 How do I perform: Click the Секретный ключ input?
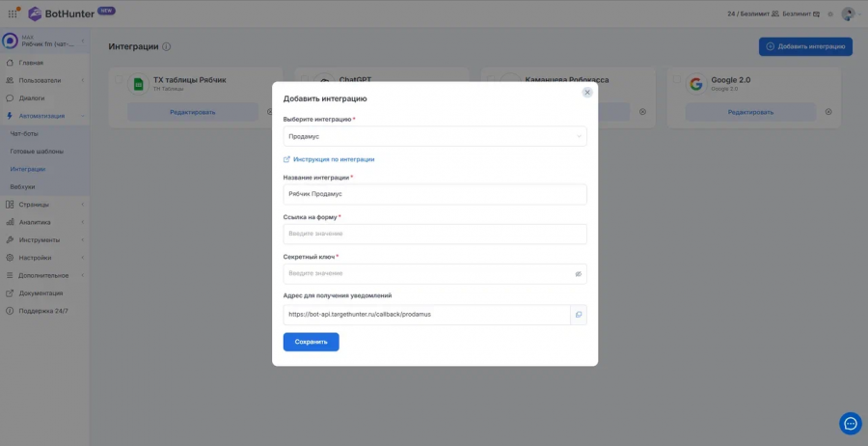[x=435, y=274]
